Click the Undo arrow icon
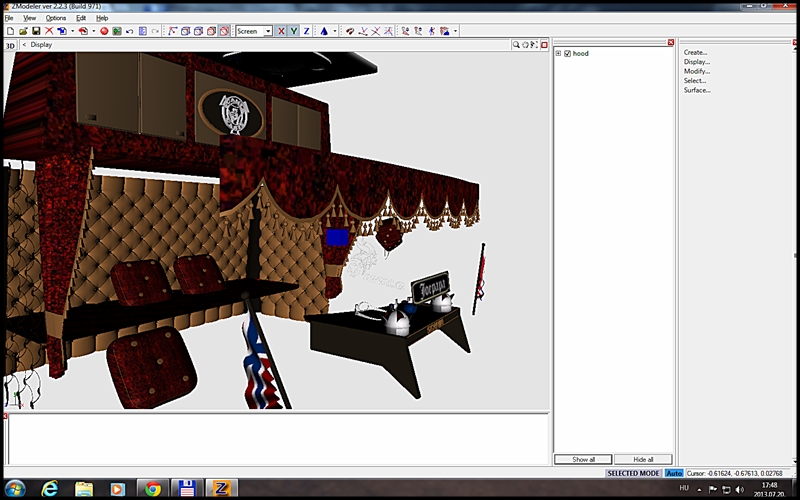 (129, 31)
